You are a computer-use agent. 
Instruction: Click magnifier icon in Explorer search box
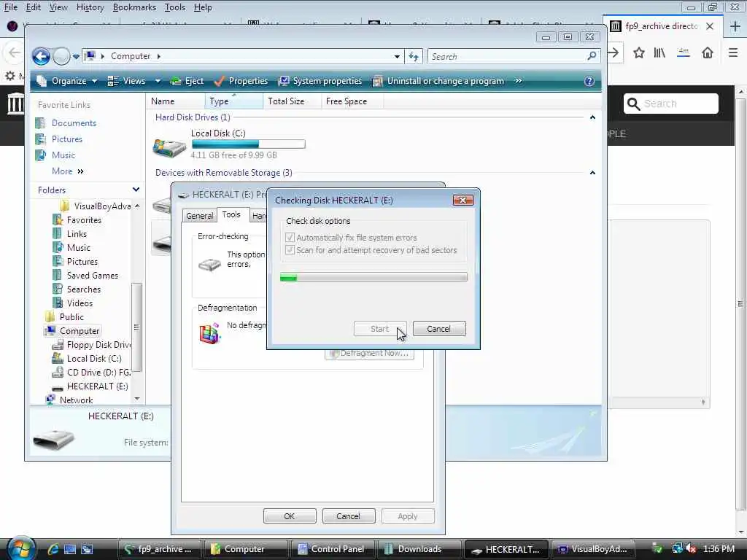point(592,56)
